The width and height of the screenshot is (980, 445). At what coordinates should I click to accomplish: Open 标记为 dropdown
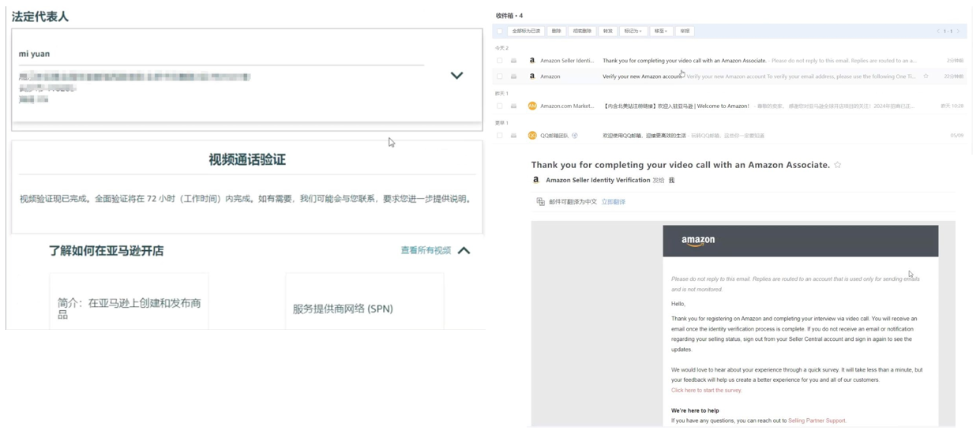(x=633, y=32)
